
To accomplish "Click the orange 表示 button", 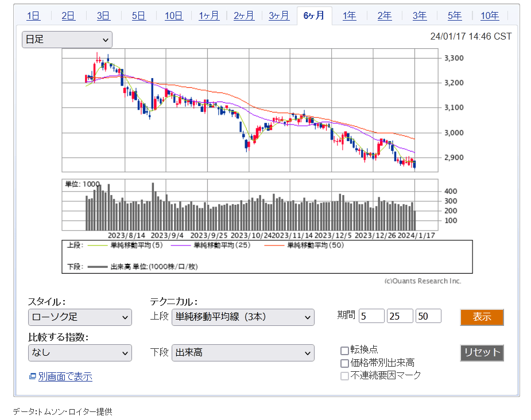I will (482, 317).
